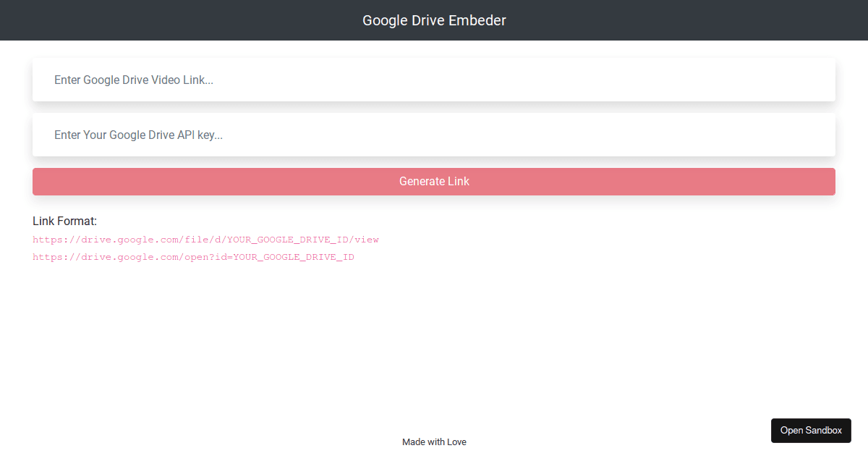Click the placeholder text in the API key box
The height and width of the screenshot is (456, 868).
[x=138, y=135]
